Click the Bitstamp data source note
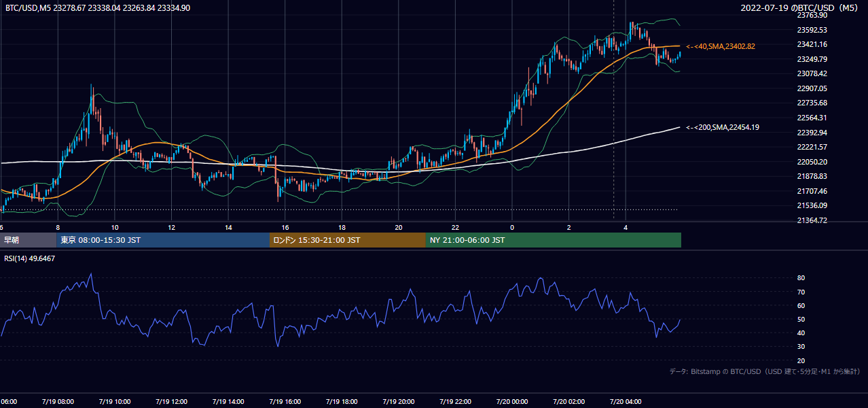Viewport: 868px width, 408px height. click(765, 371)
